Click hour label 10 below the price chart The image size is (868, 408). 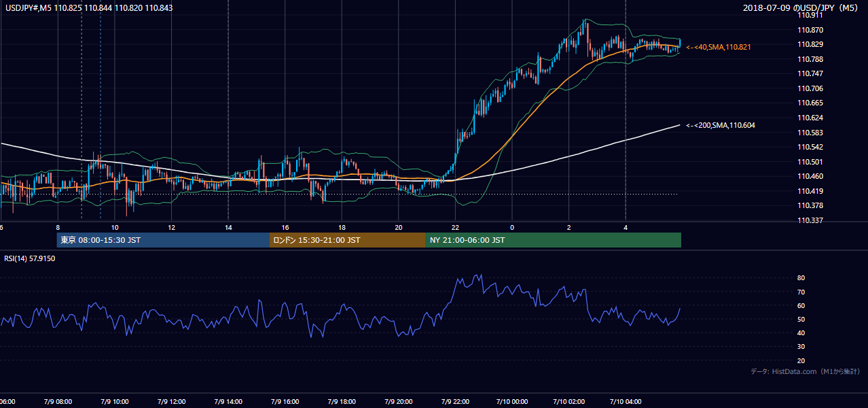coord(115,227)
